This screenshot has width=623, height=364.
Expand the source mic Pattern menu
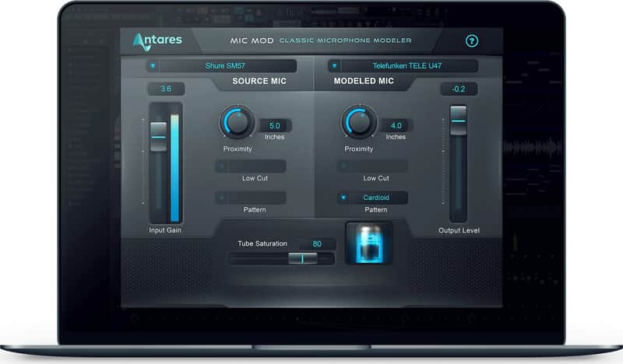(251, 198)
